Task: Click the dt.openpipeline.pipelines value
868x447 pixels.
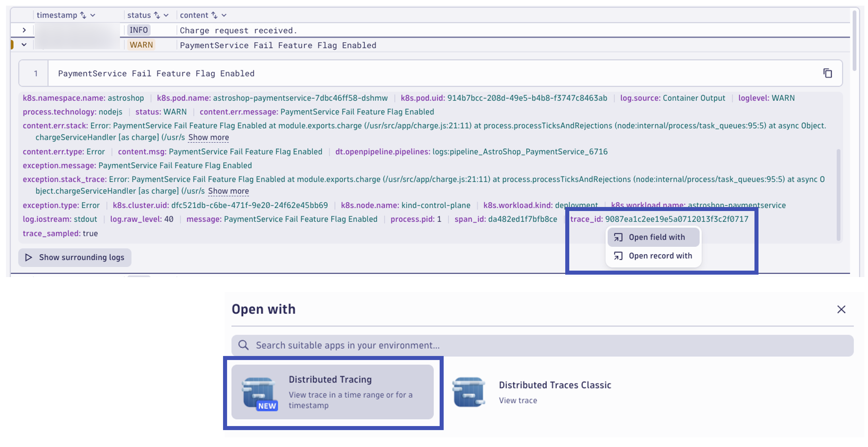Action: coord(520,152)
